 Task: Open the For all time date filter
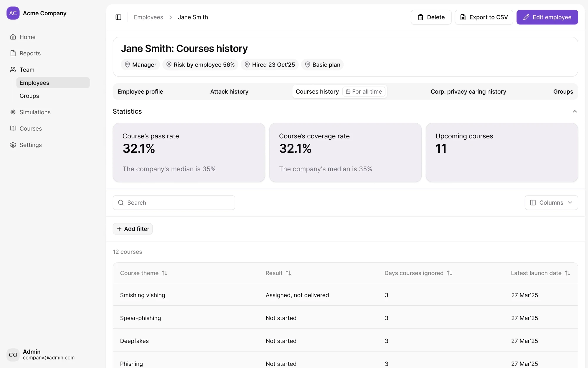point(364,92)
